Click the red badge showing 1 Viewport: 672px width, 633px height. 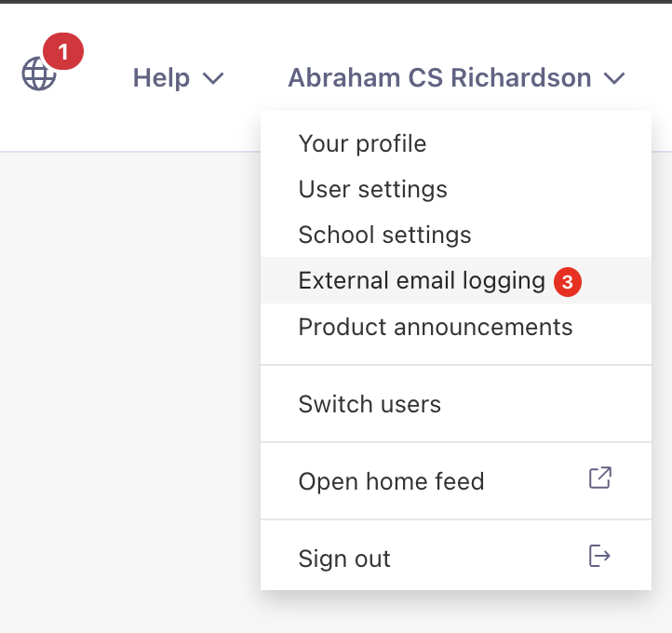tap(63, 51)
